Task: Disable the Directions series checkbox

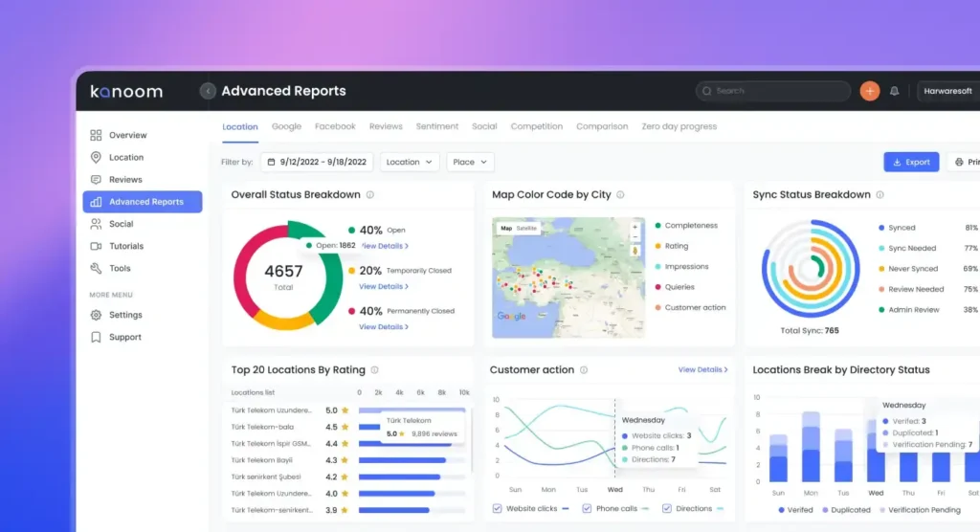Action: click(665, 509)
